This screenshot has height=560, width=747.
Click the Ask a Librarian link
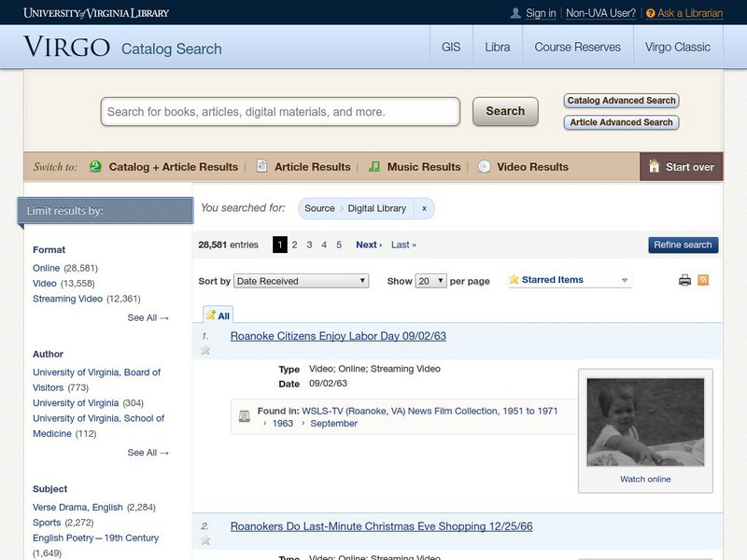690,13
